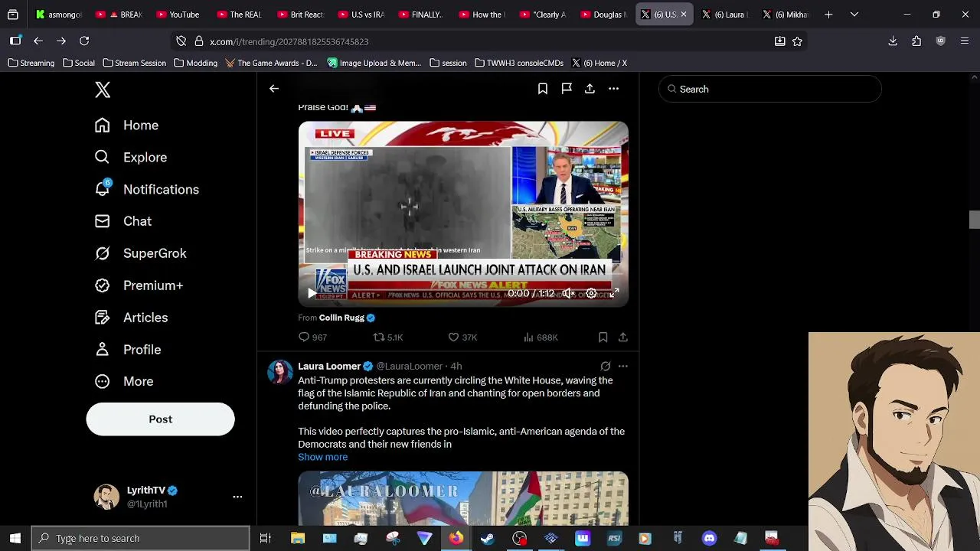Bookmark the Collin Rugg post

[603, 337]
